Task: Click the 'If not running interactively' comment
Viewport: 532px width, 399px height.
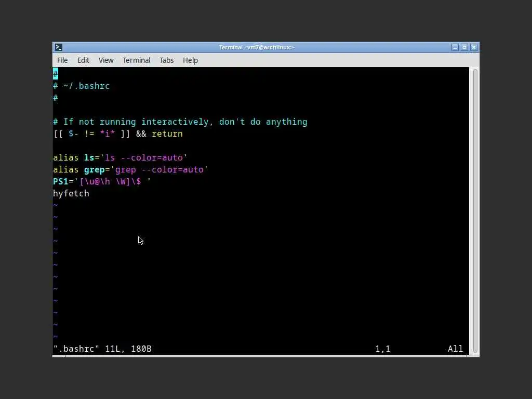Action: click(180, 122)
